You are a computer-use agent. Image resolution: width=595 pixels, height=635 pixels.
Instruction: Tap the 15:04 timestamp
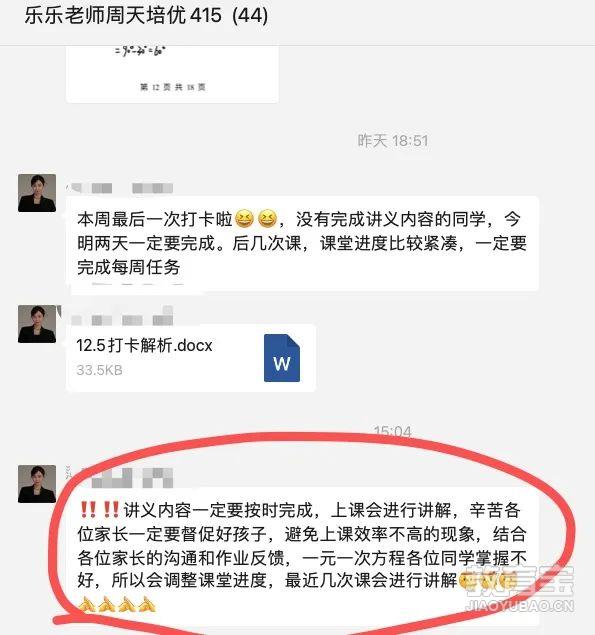click(392, 432)
